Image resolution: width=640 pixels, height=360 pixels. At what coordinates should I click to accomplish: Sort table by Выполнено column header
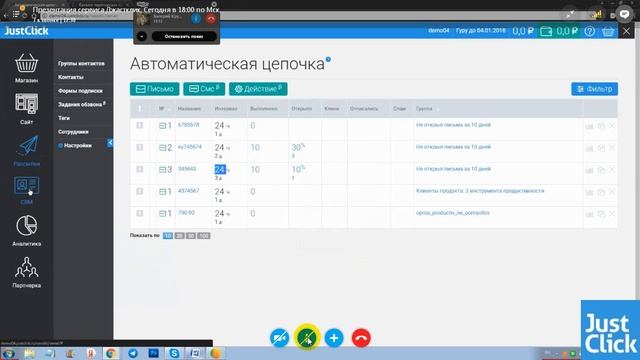tap(264, 109)
